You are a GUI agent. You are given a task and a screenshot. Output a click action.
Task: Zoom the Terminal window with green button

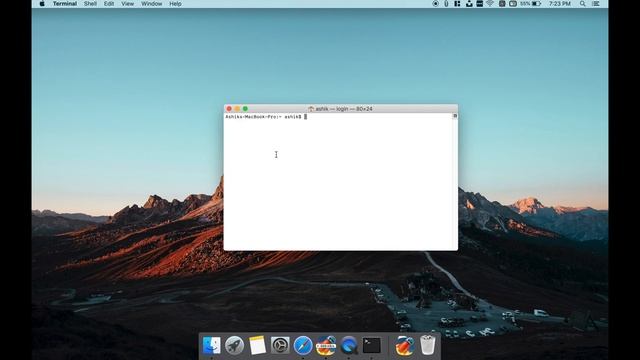coord(245,109)
